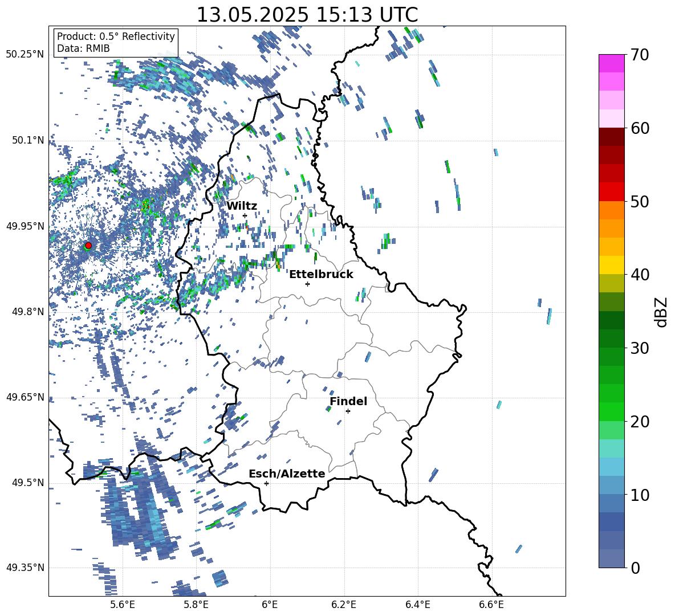The height and width of the screenshot is (616, 675).
Task: Click the Findel city label
Action: pyautogui.click(x=348, y=401)
